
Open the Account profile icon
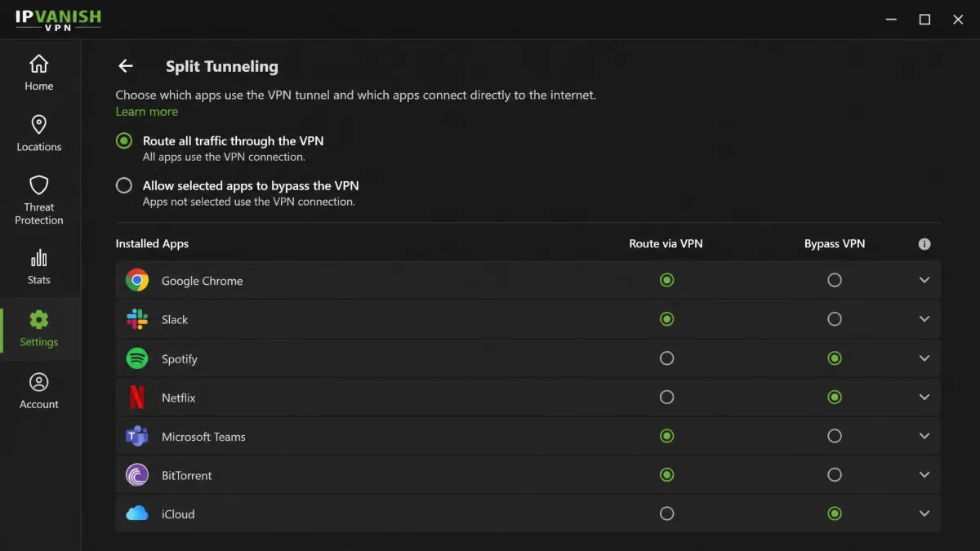coord(39,382)
